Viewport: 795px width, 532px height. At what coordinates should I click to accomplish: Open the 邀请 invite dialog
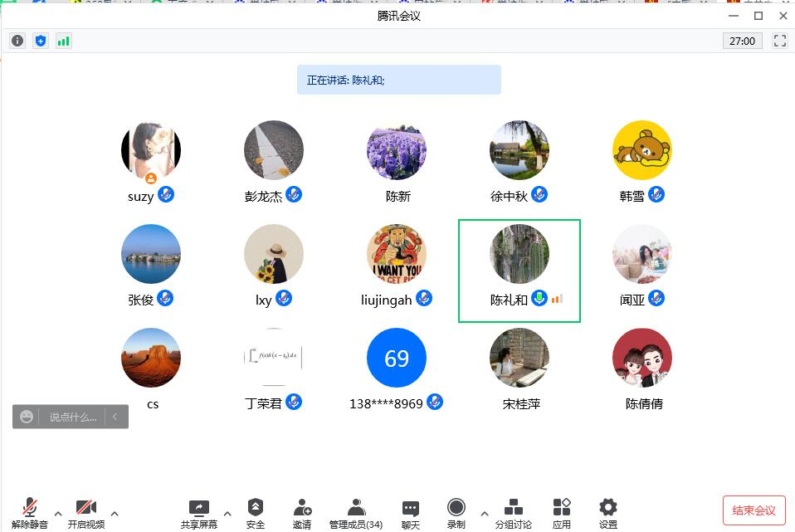[x=302, y=510]
